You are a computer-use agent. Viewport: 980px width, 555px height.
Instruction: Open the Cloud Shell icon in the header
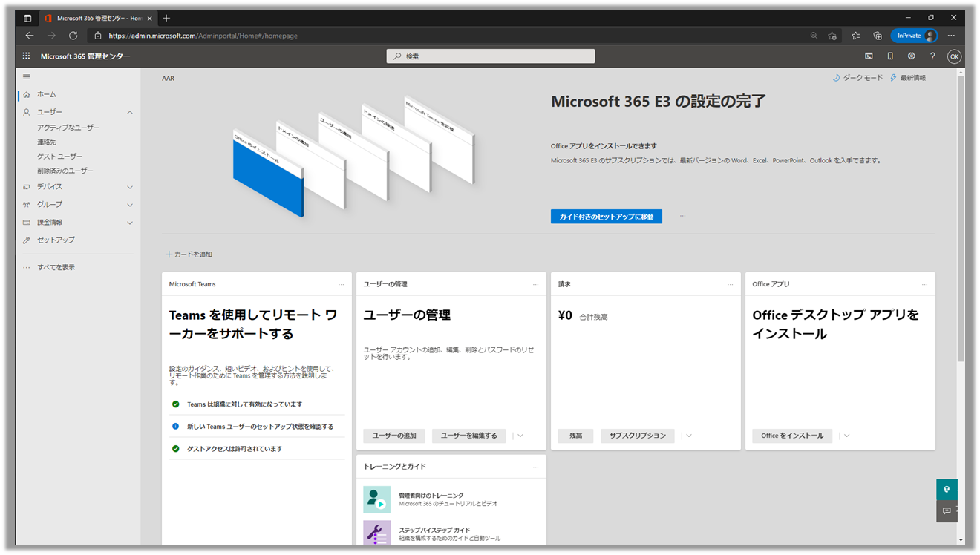(x=869, y=56)
